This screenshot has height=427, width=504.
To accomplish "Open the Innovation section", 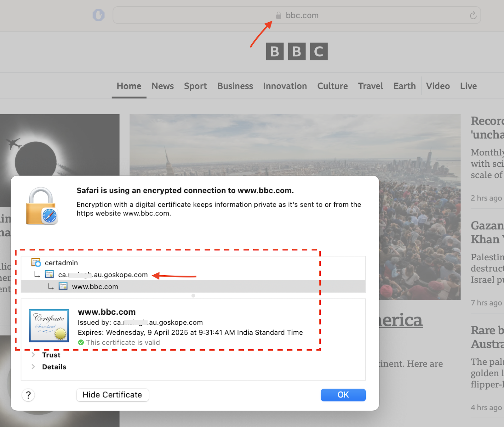I will click(x=285, y=86).
